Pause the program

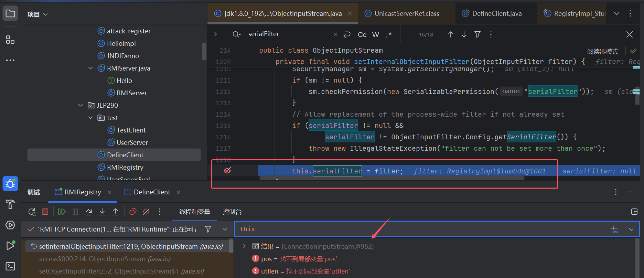pos(75,212)
